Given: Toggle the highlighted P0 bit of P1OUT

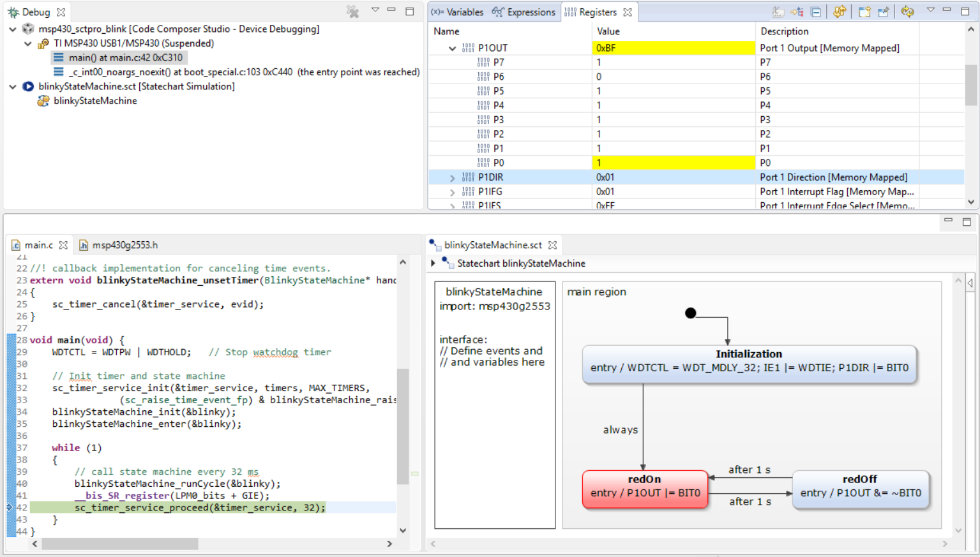Looking at the screenshot, I should coord(599,162).
